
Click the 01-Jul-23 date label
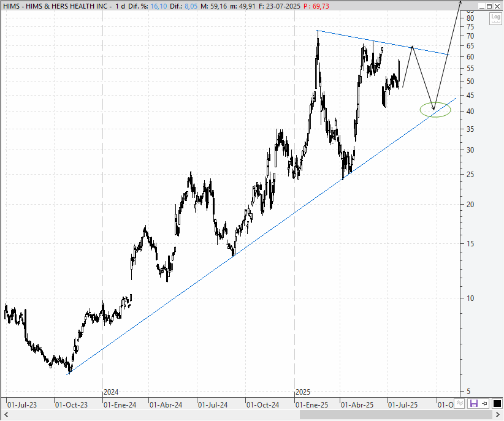point(22,404)
